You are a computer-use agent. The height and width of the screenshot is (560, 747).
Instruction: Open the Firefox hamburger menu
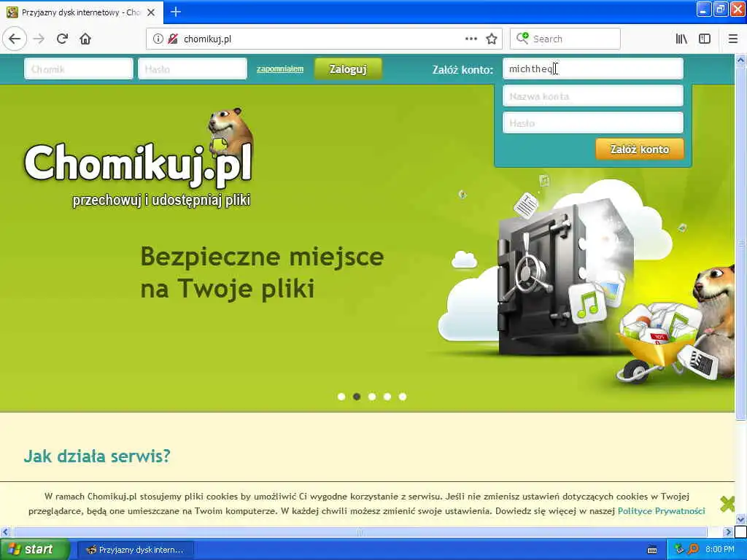[x=732, y=39]
